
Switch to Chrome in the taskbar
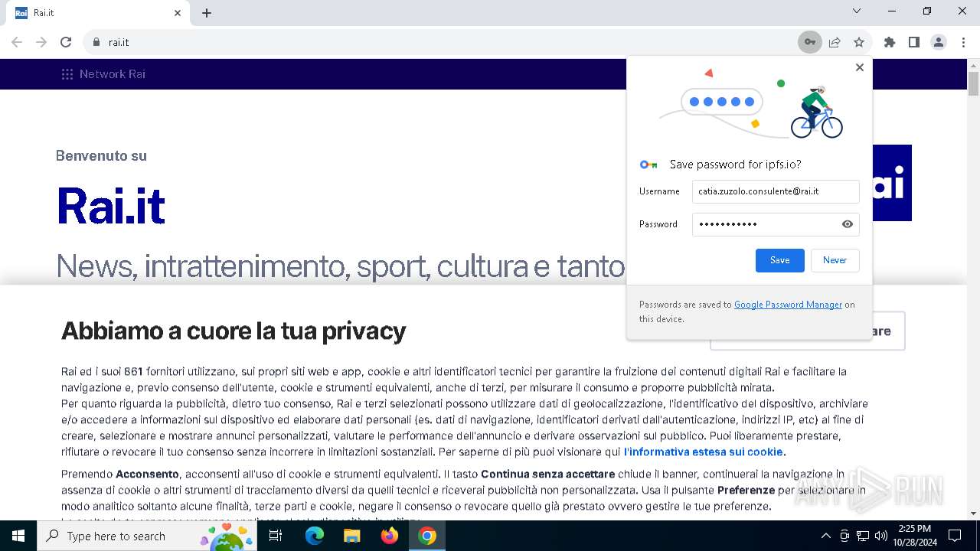pos(427,536)
